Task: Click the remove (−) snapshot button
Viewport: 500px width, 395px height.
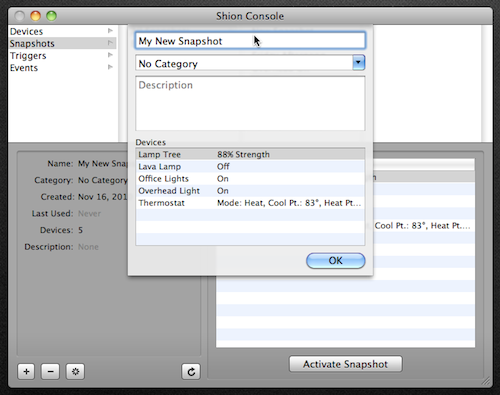Action: tap(50, 371)
